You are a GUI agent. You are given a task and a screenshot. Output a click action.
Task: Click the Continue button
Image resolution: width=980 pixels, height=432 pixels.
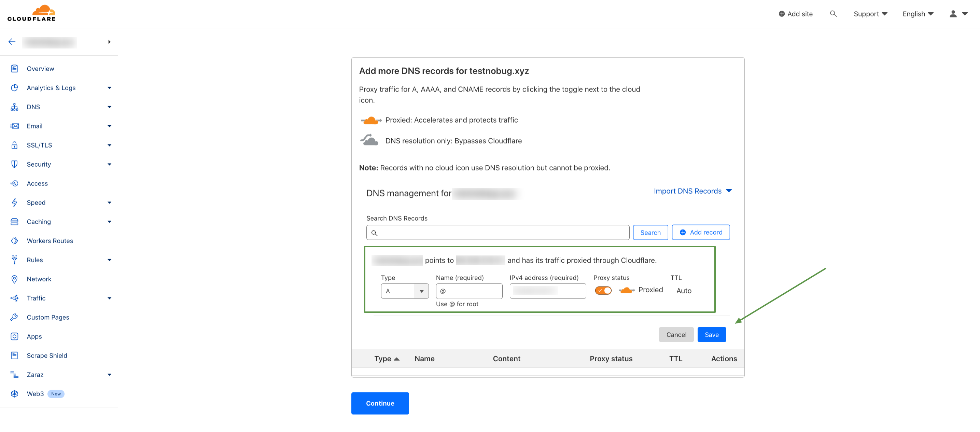pyautogui.click(x=380, y=403)
